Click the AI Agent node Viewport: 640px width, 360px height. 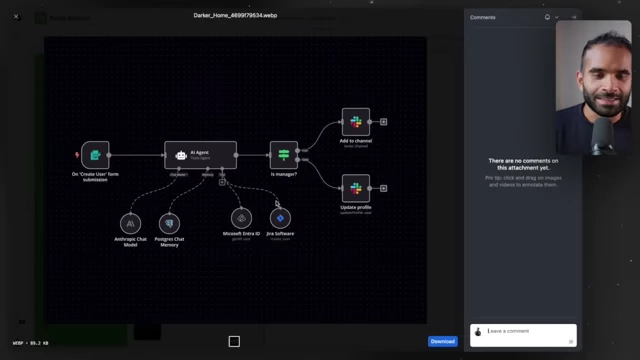pos(200,155)
